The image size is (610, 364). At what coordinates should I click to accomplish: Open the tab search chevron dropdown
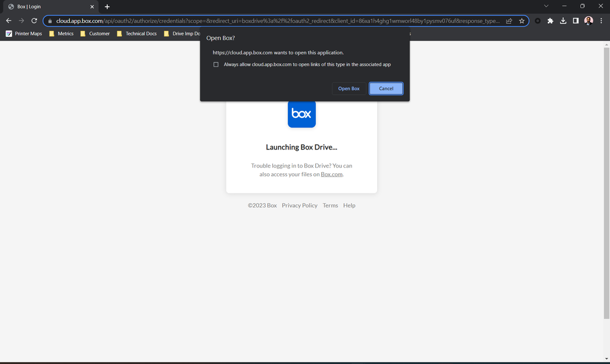pyautogui.click(x=546, y=6)
